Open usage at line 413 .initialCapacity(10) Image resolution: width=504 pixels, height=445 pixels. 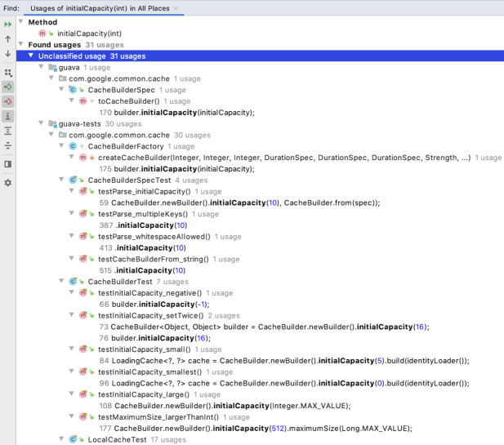point(143,247)
